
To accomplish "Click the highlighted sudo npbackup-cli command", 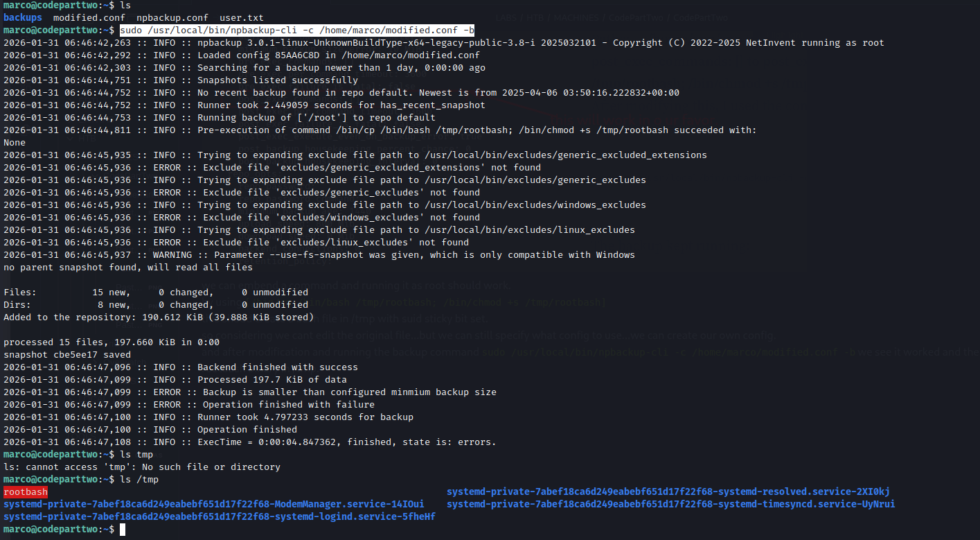I will tap(297, 31).
